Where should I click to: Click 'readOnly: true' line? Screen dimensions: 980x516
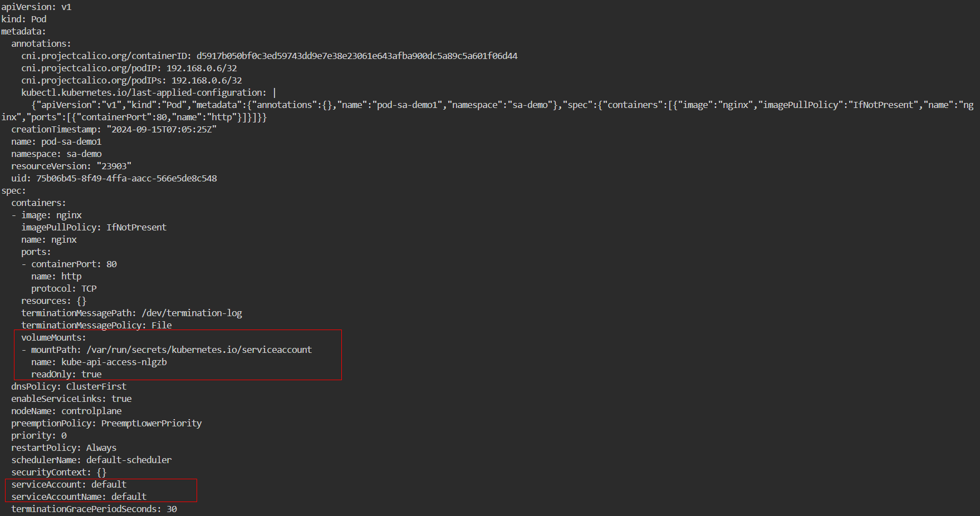[66, 375]
